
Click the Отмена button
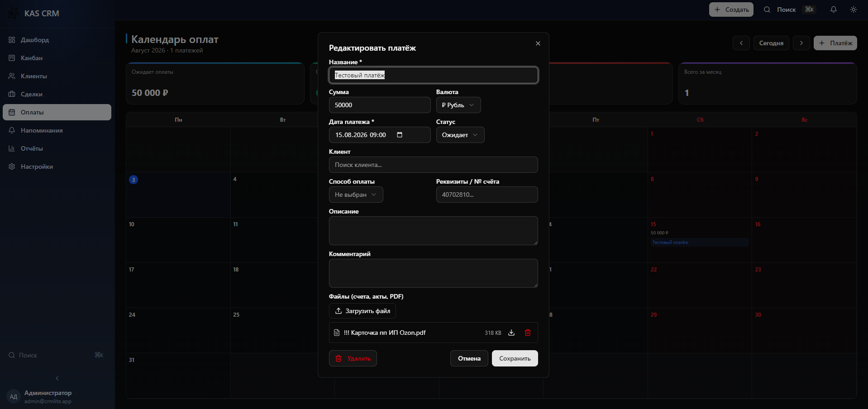tap(469, 358)
